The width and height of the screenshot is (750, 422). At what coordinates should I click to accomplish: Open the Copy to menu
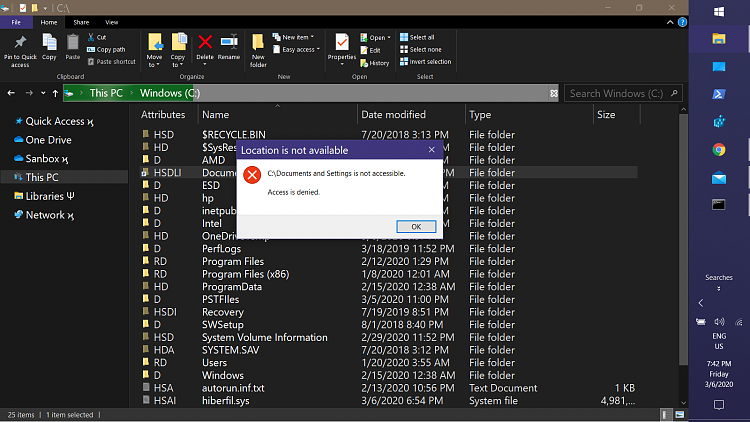(178, 51)
